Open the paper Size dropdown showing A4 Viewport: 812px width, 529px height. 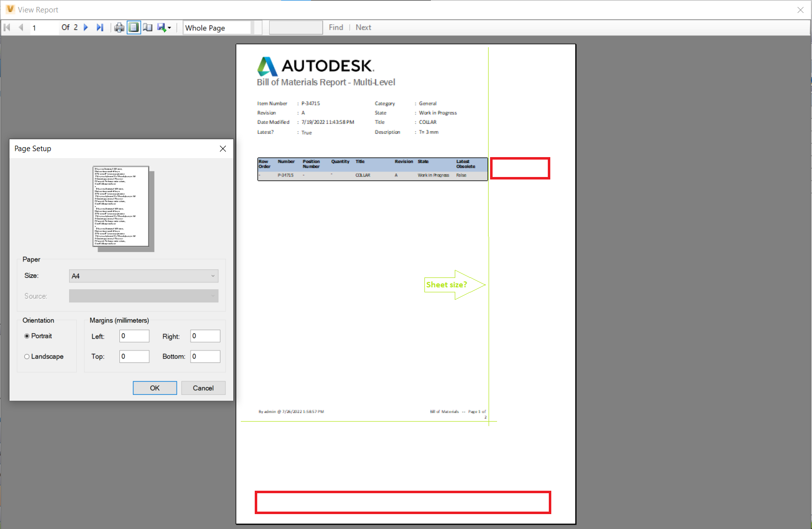pos(143,275)
